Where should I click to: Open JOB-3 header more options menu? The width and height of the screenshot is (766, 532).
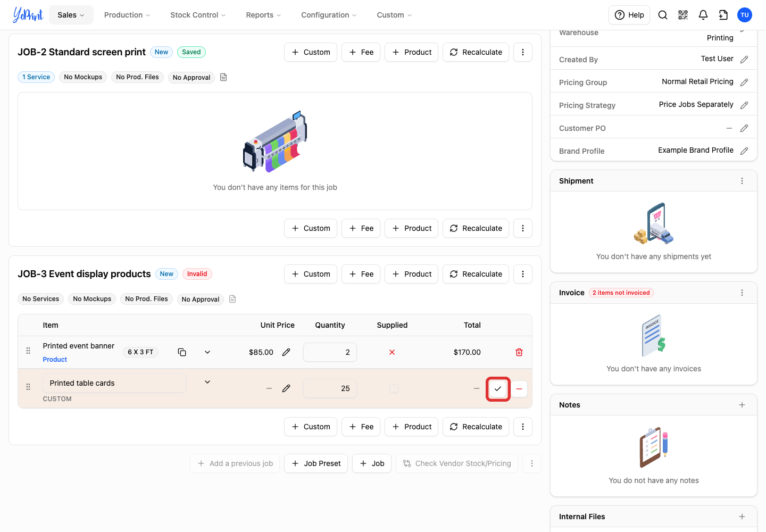523,274
